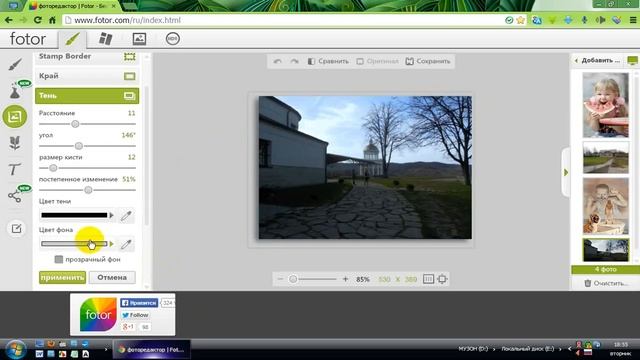The height and width of the screenshot is (360, 640).
Task: Click the Отмена button
Action: (112, 278)
